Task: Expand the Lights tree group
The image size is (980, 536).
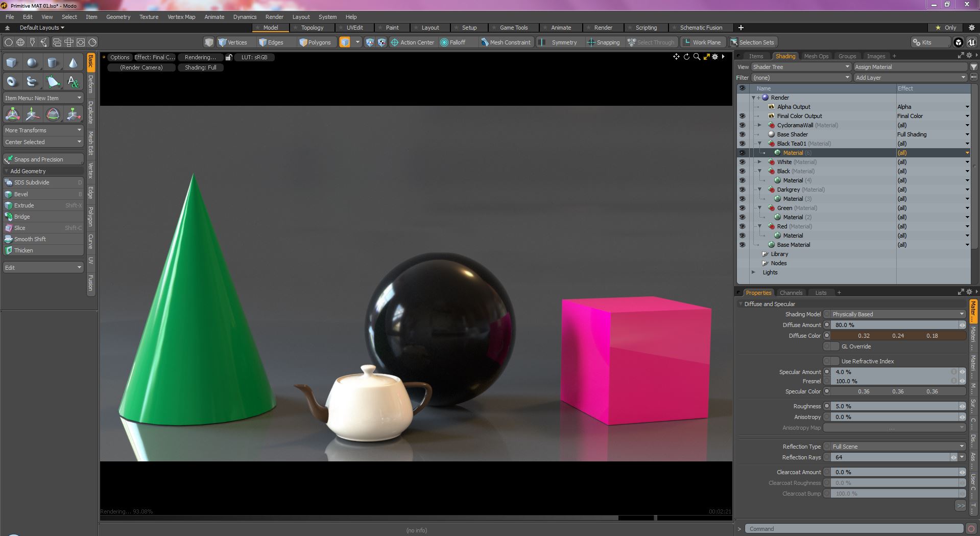Action: (753, 272)
